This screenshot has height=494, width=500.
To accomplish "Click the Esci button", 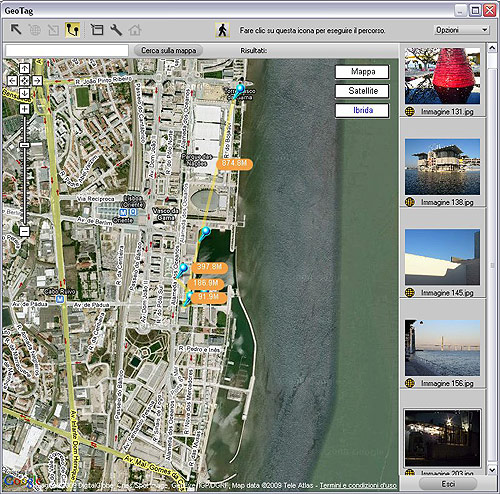I will [448, 484].
